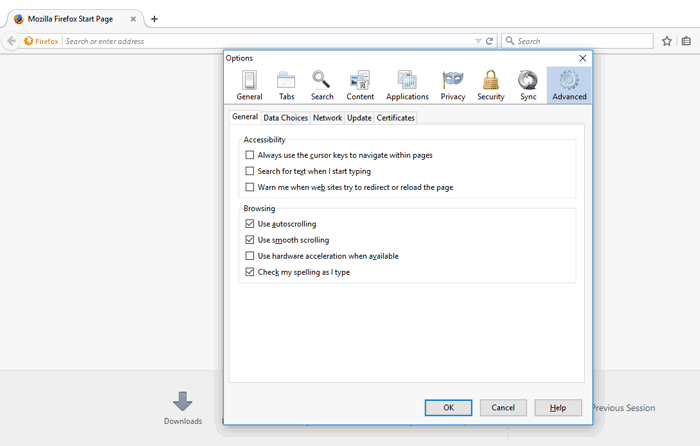Enable hardware acceleration when available
Screen dimensions: 700x446
point(250,256)
